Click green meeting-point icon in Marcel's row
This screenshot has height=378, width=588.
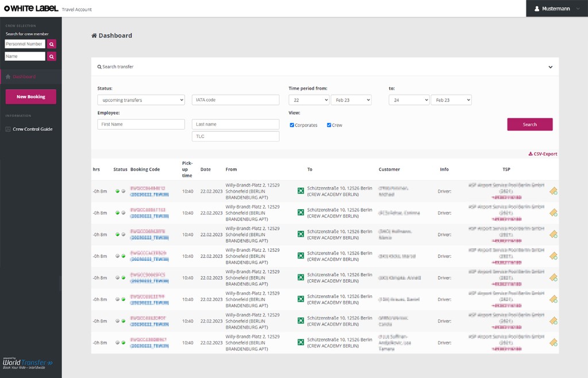tap(301, 256)
